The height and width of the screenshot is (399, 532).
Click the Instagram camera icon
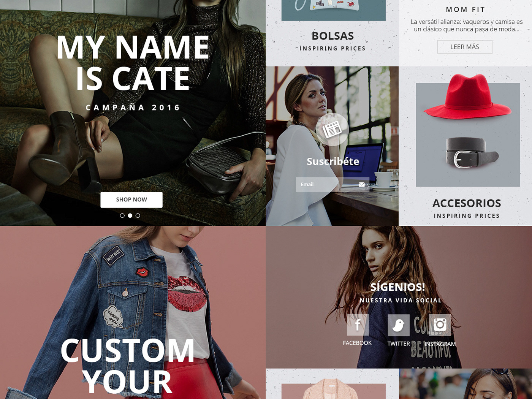(x=440, y=325)
